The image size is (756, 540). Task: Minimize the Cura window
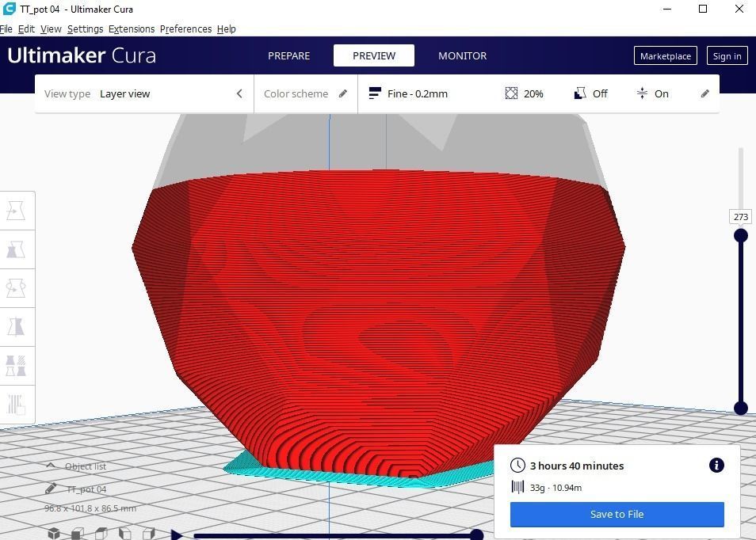pos(667,9)
